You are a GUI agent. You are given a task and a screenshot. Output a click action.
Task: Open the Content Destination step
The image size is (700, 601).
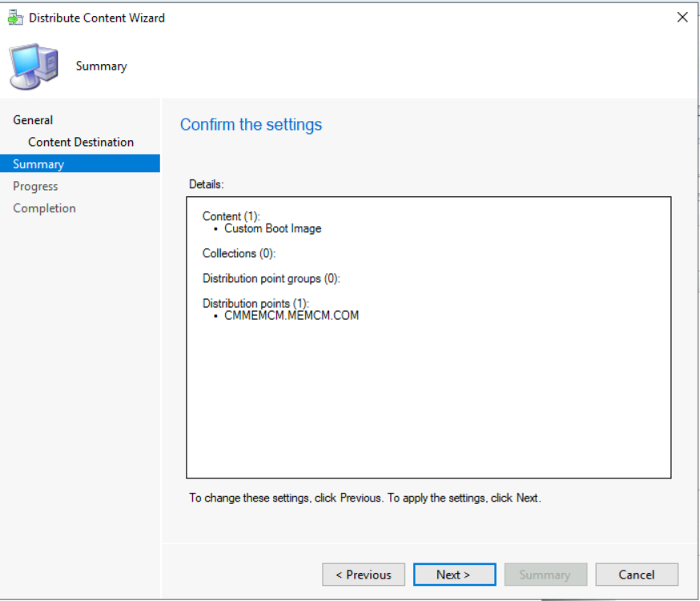pos(81,142)
